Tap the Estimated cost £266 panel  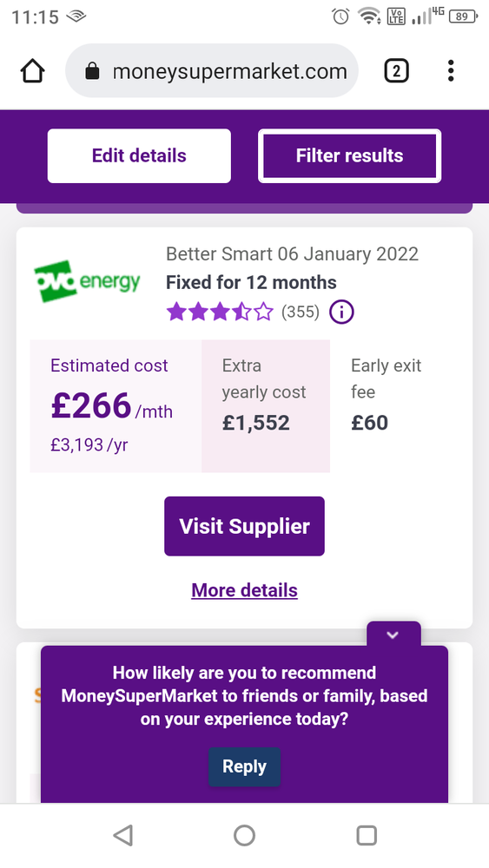coord(116,406)
